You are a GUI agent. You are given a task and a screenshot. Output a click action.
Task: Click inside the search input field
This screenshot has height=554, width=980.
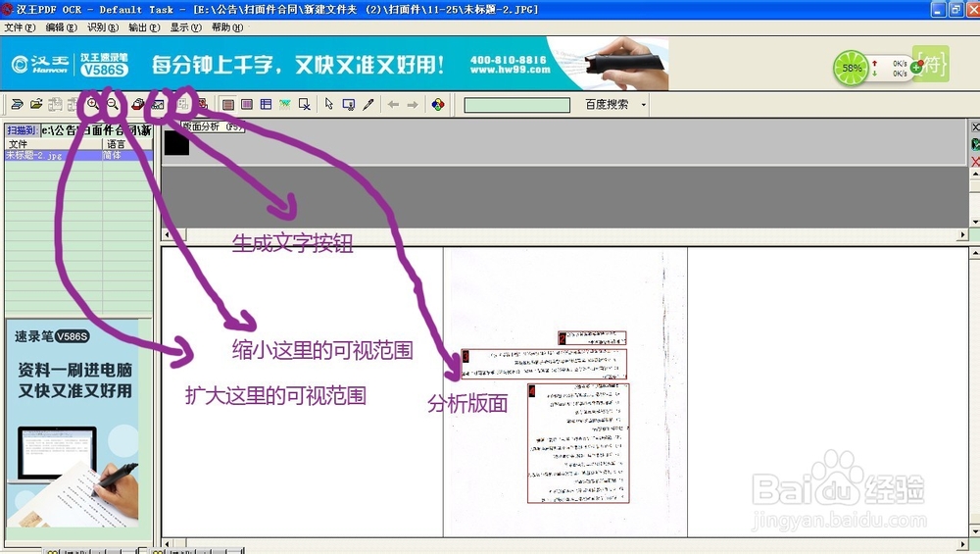[x=516, y=104]
